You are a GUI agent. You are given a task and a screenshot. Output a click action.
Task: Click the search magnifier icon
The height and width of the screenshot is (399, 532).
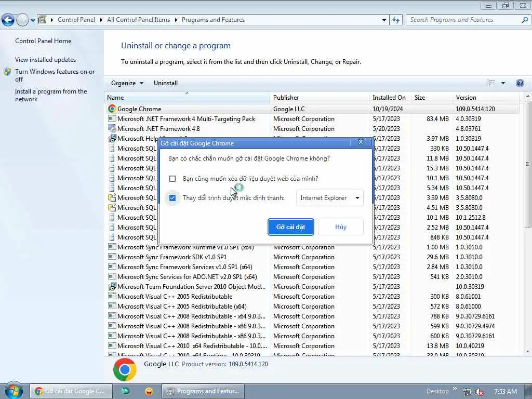[x=525, y=20]
